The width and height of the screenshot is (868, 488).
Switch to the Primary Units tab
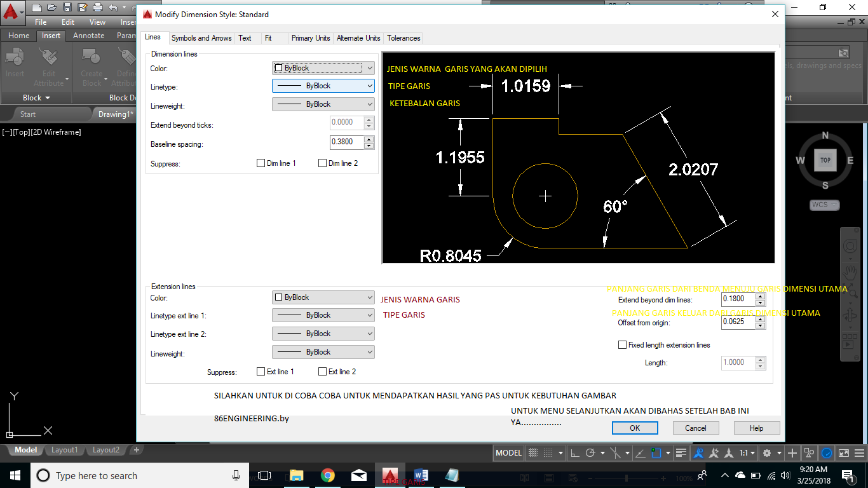[311, 38]
